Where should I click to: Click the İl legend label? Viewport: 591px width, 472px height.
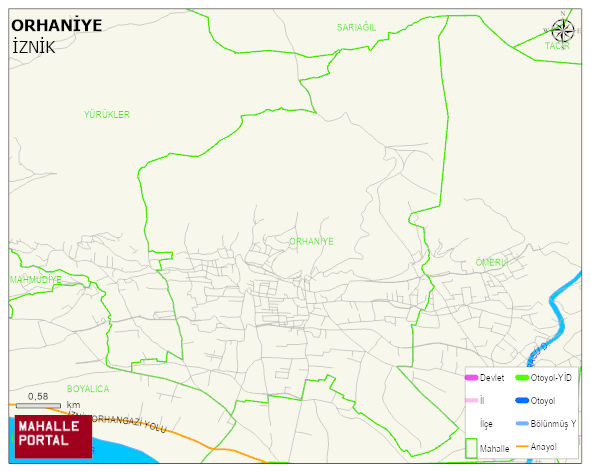point(482,400)
